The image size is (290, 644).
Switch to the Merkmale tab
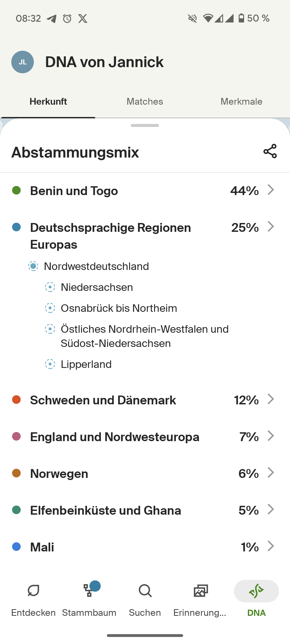pos(241,102)
